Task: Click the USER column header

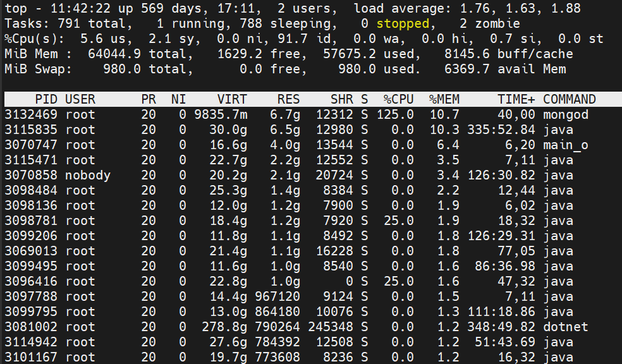Action: [x=80, y=99]
